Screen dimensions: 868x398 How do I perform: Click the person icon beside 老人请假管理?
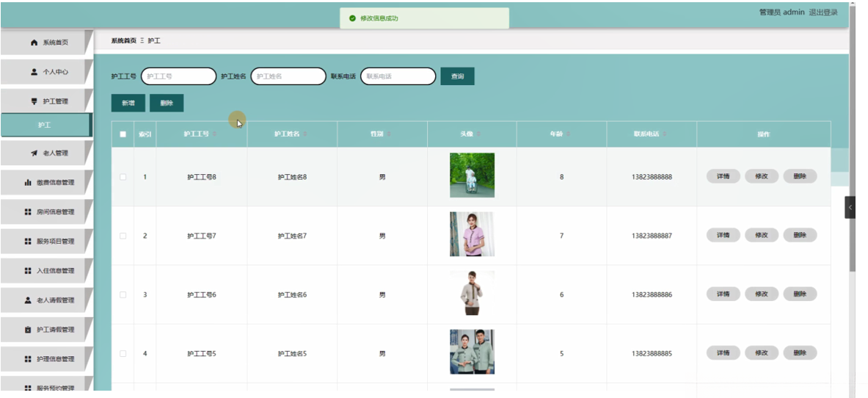(x=28, y=300)
